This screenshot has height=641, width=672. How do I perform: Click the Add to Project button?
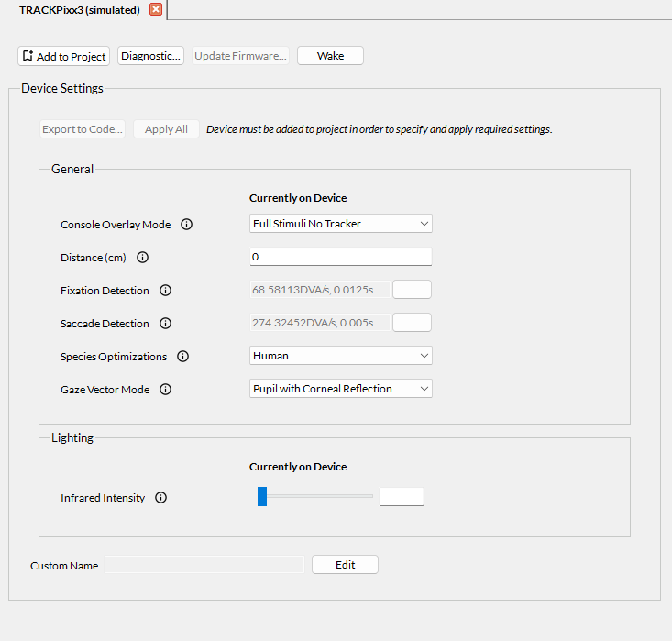coord(63,56)
